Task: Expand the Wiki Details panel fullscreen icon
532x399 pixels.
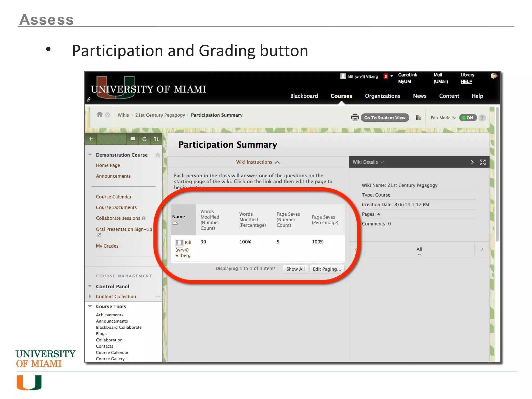Action: pyautogui.click(x=483, y=162)
